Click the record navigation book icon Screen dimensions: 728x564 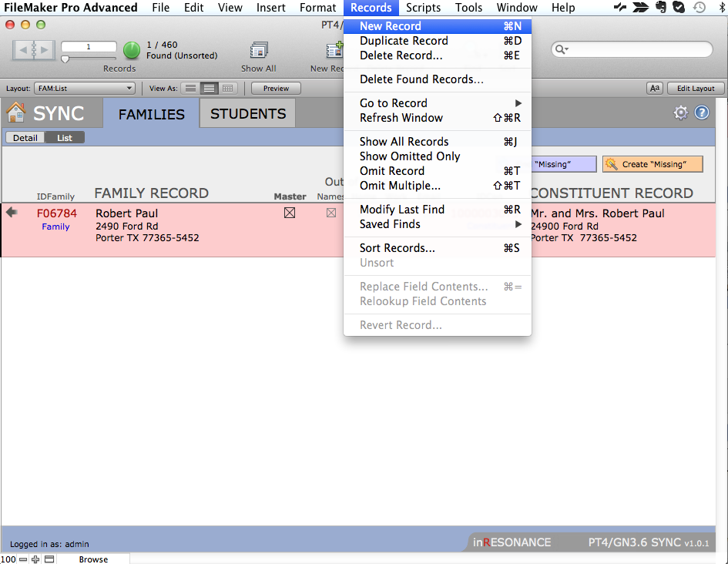(33, 49)
